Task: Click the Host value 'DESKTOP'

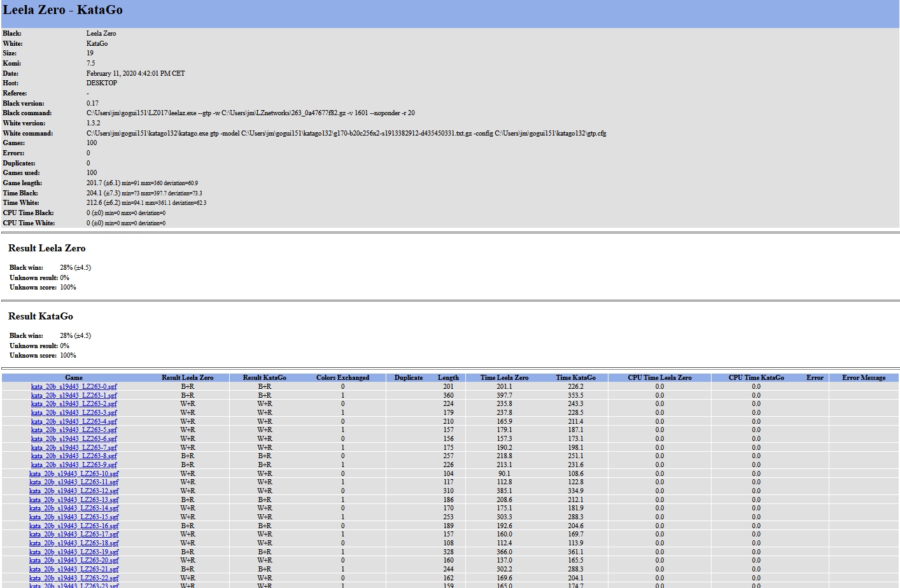Action: (102, 83)
